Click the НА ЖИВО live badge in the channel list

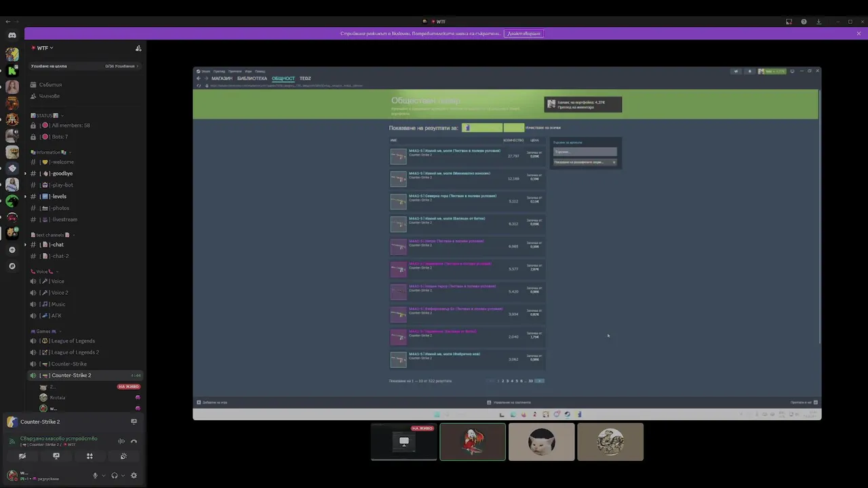tap(128, 386)
